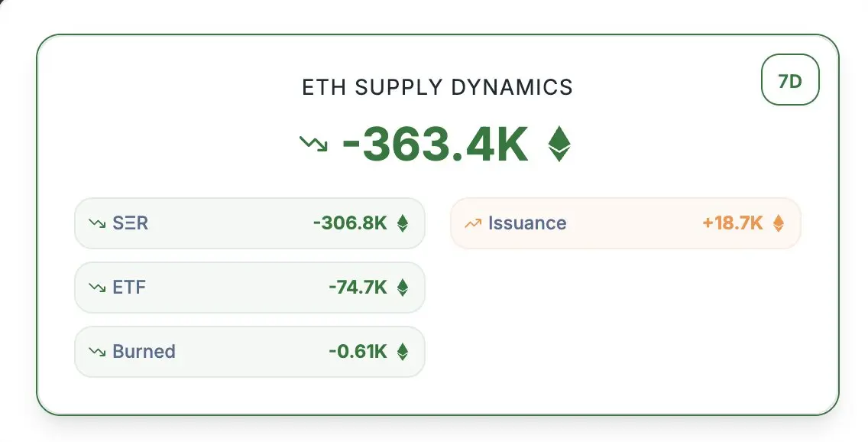This screenshot has height=442, width=868.
Task: Select the Burned supply row
Action: point(250,352)
